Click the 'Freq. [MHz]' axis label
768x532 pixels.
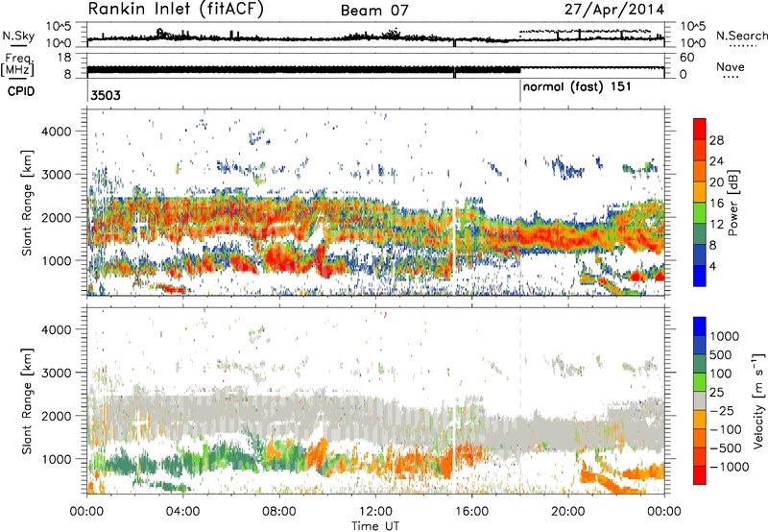click(18, 65)
